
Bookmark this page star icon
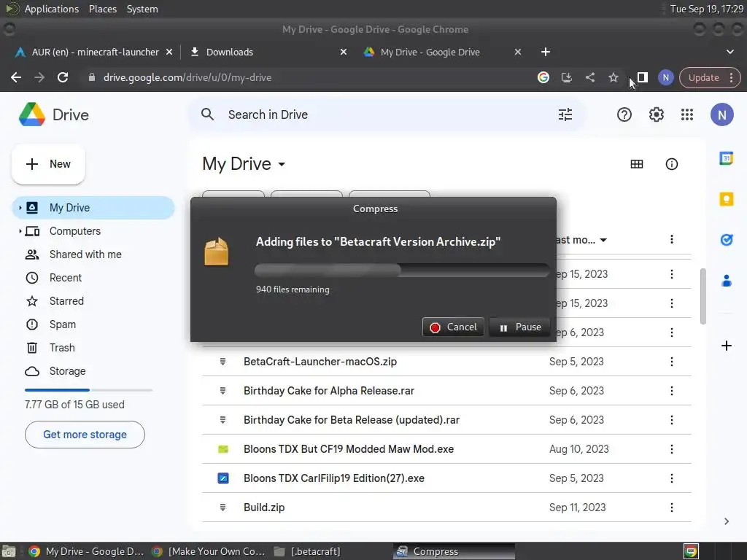click(613, 77)
